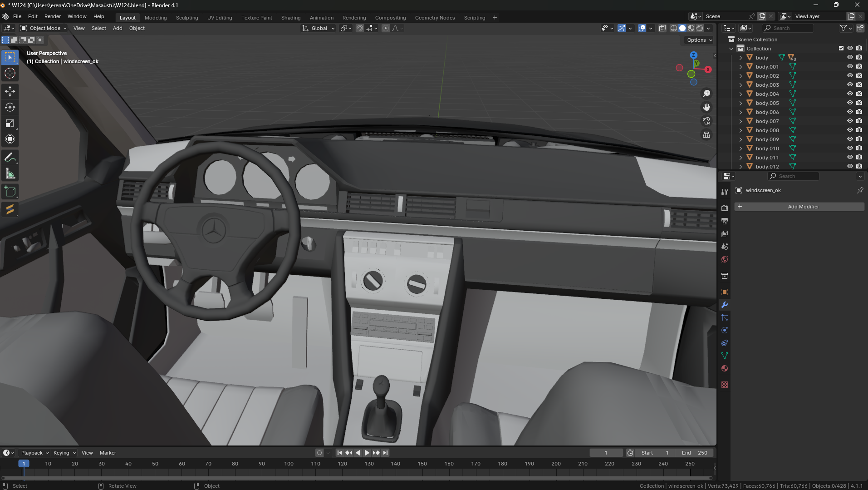Click the red X axis gizmo handle

click(x=708, y=69)
